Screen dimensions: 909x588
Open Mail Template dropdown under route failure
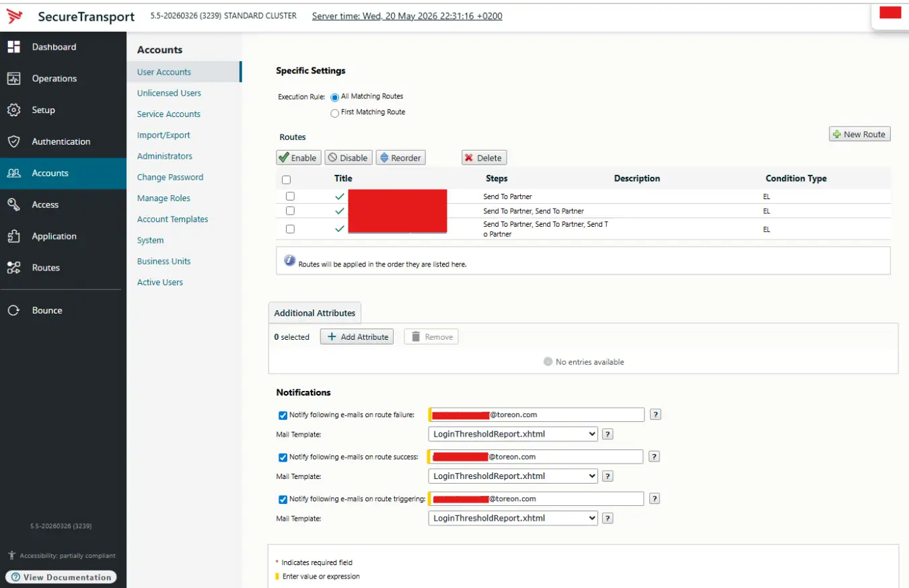pos(513,434)
